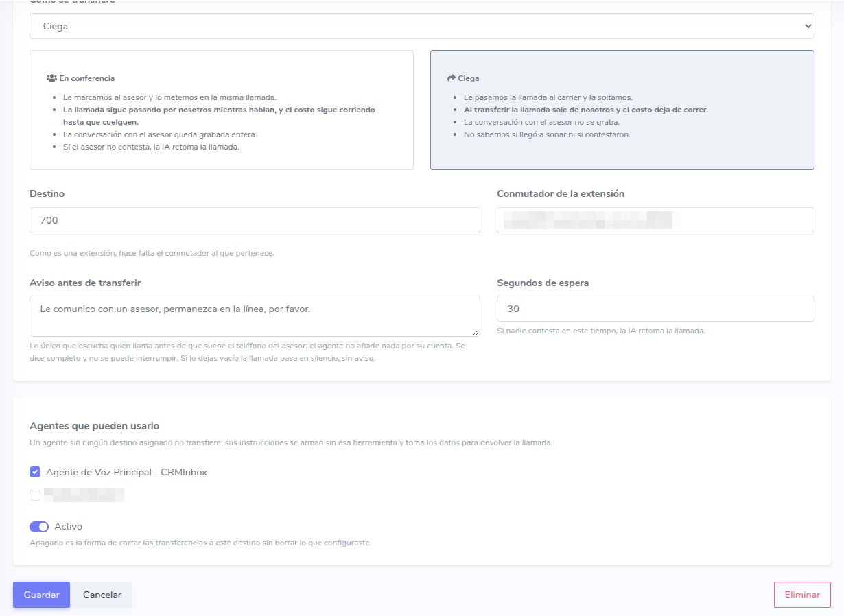
Task: Click the bold line starting "Al transferir la llamada sale"
Action: pyautogui.click(x=586, y=110)
